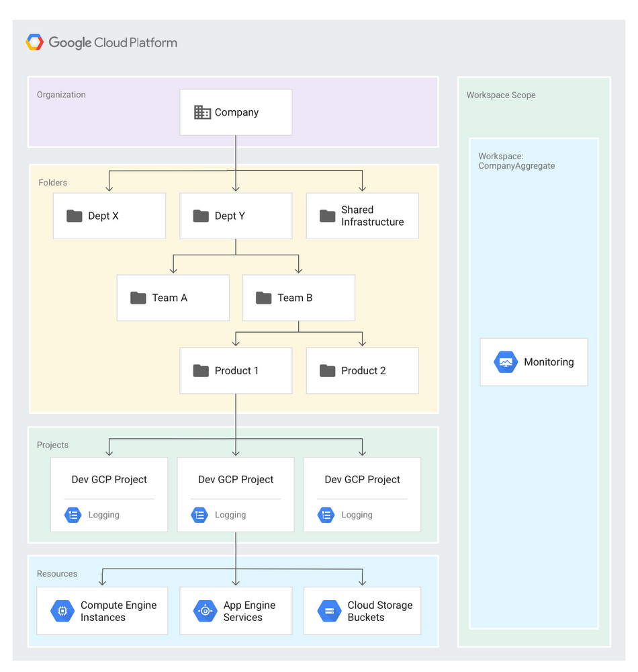The image size is (638, 672).
Task: Click the Workspace: CompanyAggregate label
Action: (x=516, y=161)
